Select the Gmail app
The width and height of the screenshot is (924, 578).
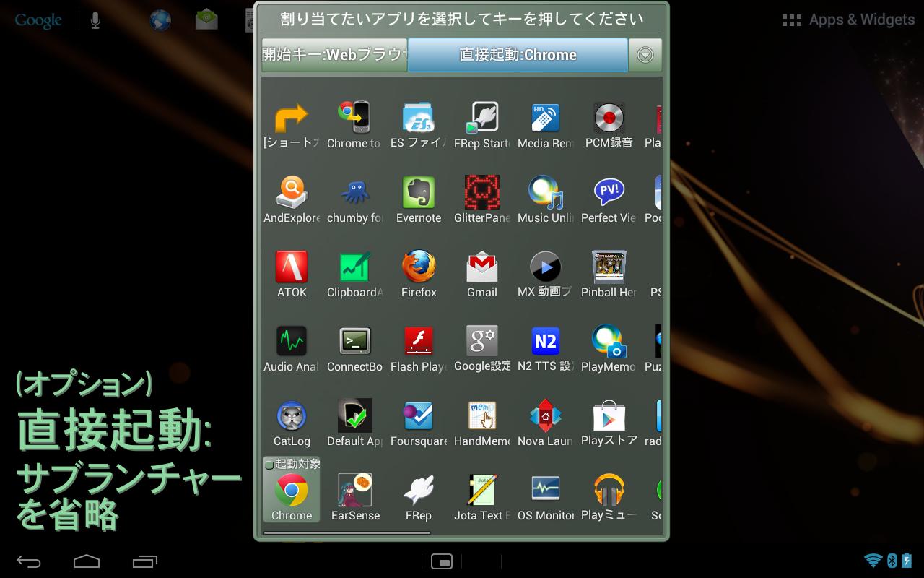(x=482, y=267)
